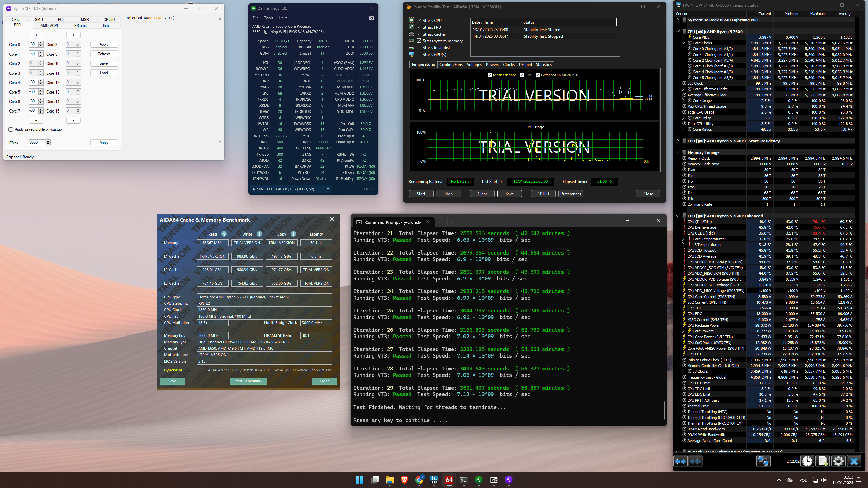Open HWiNFO sensor settings gear icon
Screen dimensions: 868x488
(838, 461)
